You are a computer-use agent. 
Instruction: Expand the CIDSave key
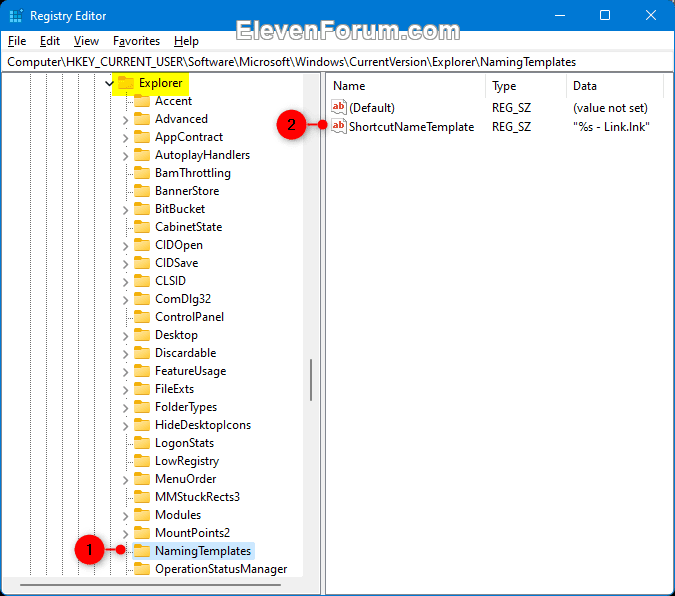point(125,264)
